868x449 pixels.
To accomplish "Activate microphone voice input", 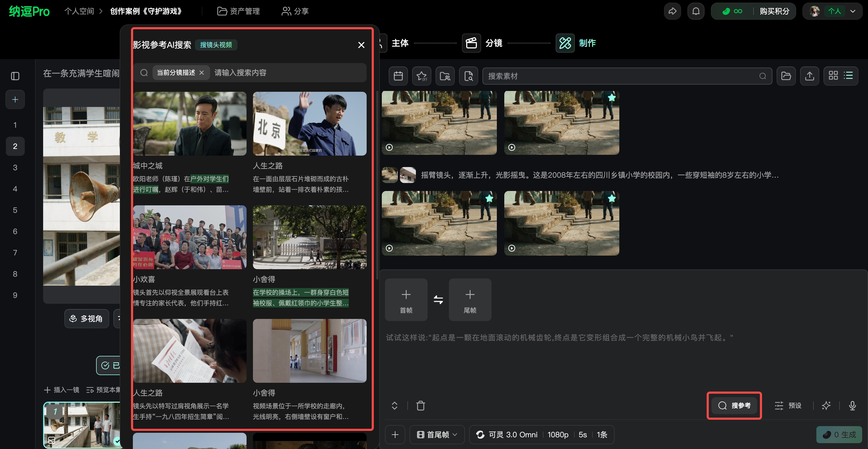I will 852,406.
